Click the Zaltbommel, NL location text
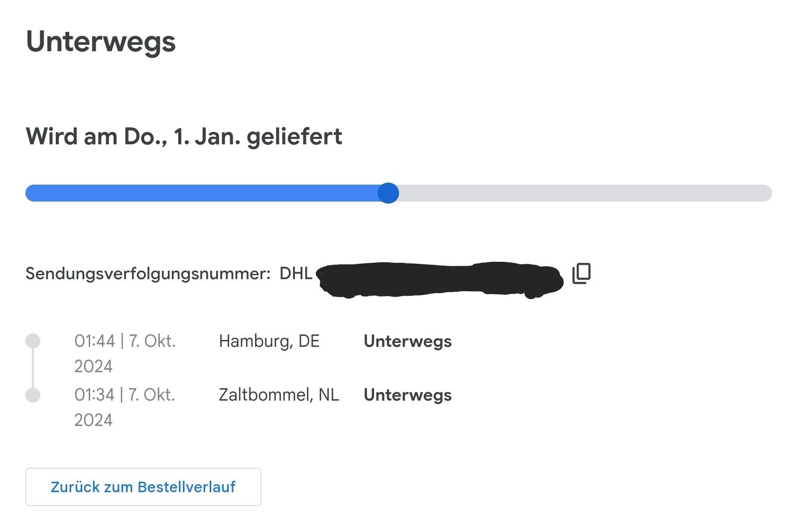 pos(279,395)
